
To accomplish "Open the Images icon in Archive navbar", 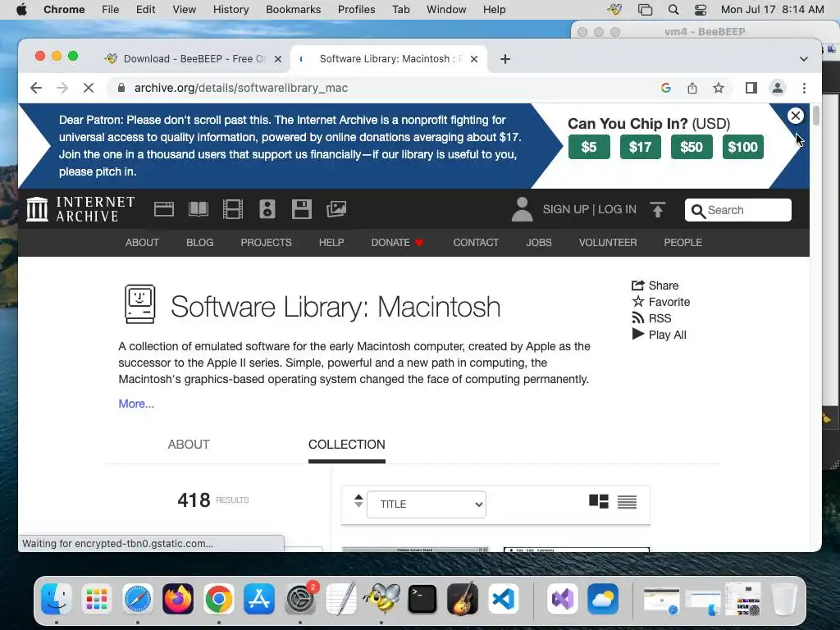I will click(x=336, y=209).
